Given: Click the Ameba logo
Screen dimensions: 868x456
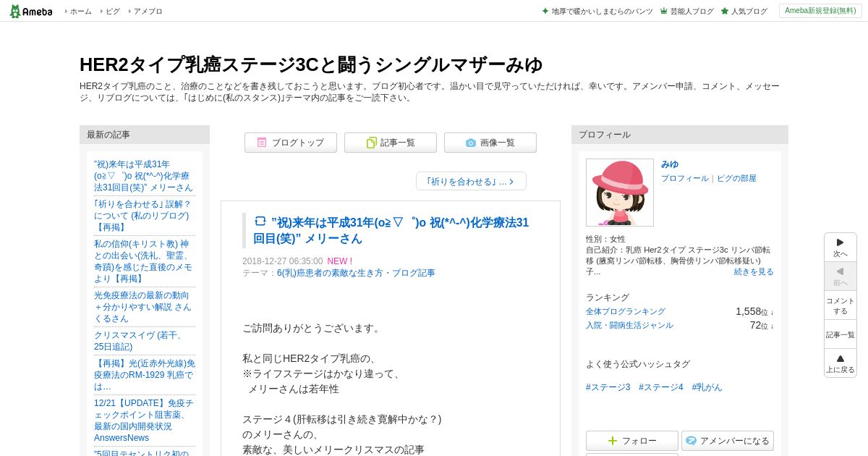Looking at the screenshot, I should [31, 11].
